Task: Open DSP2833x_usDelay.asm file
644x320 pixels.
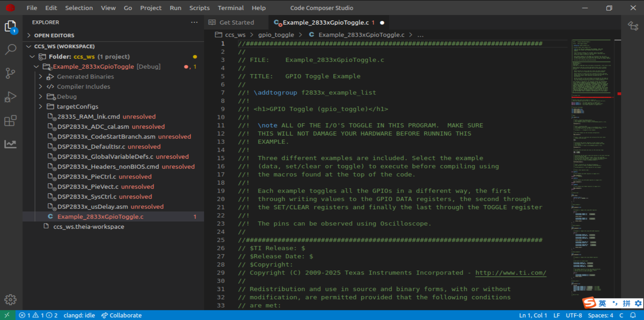Action: 93,206
